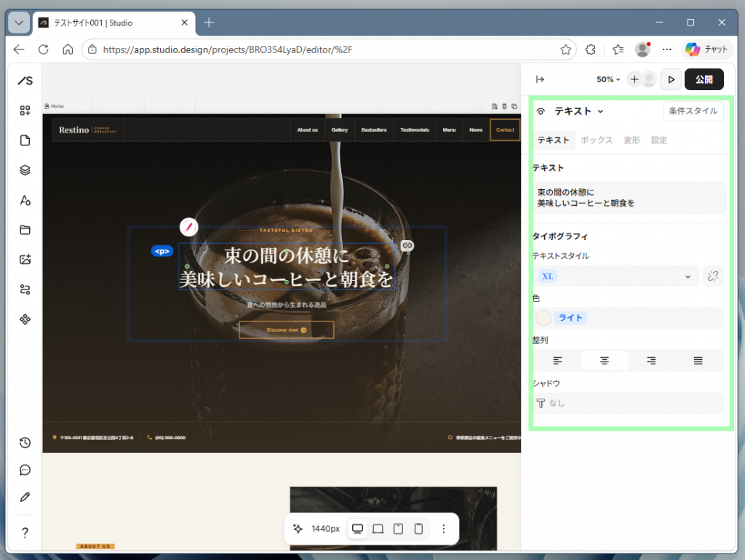Click the browser refresh button
This screenshot has height=560, width=745.
(x=43, y=49)
